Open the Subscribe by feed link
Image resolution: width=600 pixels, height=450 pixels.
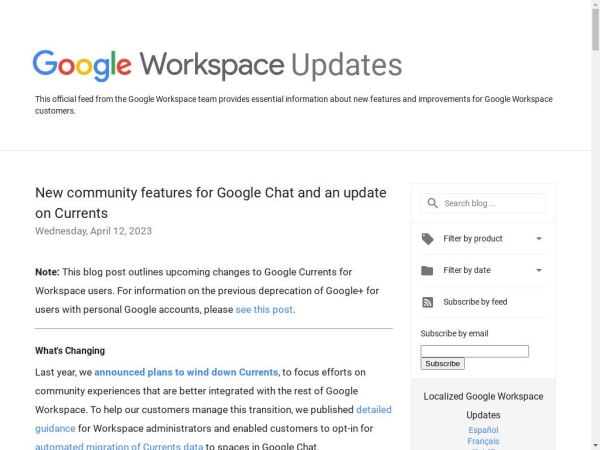click(x=475, y=302)
